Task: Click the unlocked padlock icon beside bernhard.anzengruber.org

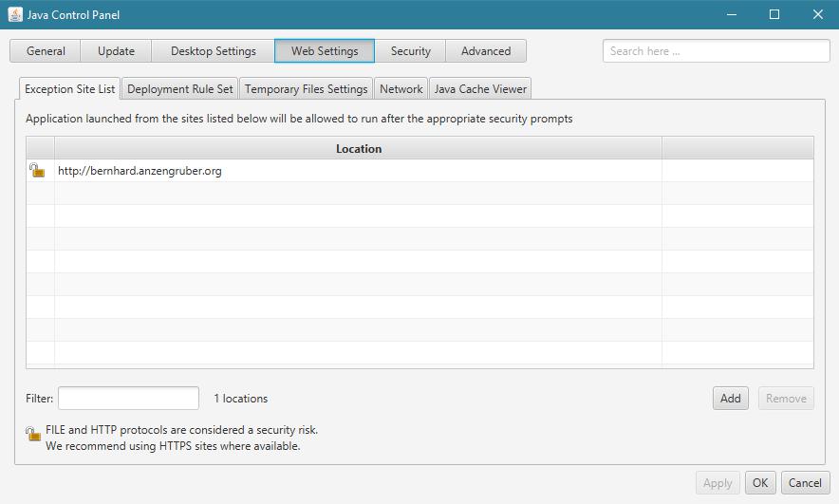Action: click(37, 171)
